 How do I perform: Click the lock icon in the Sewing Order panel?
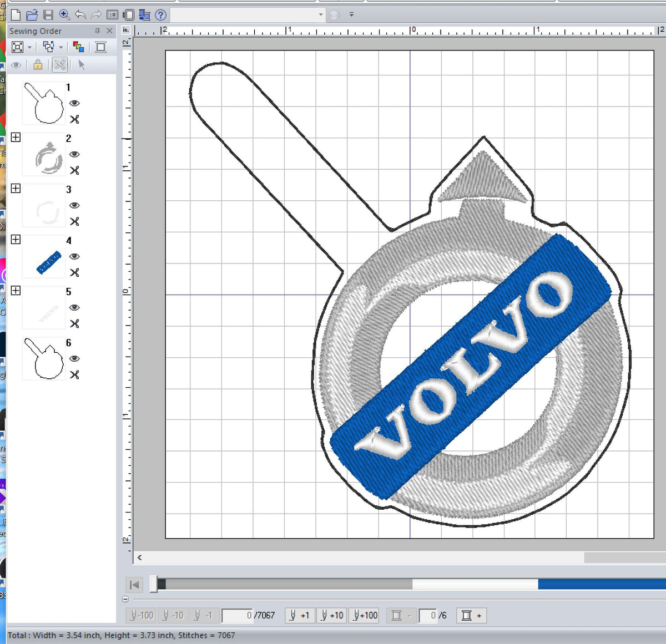[38, 65]
